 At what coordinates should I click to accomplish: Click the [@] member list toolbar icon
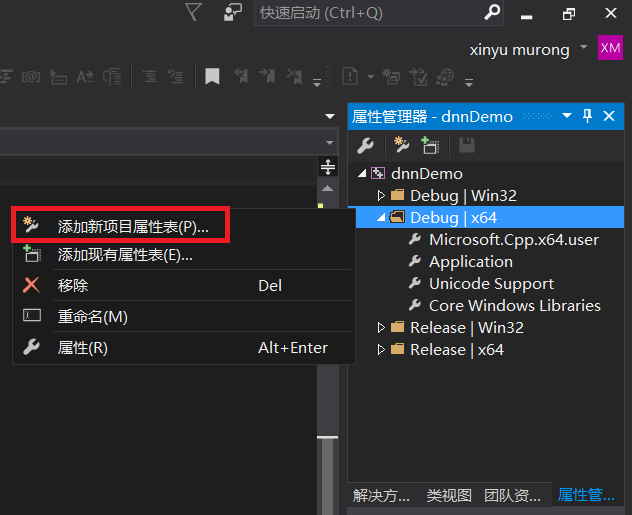[x=31, y=76]
